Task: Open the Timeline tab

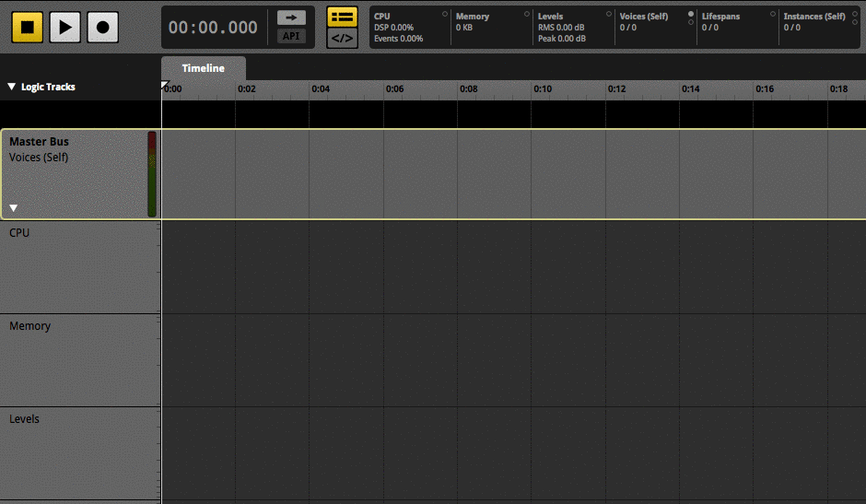Action: (203, 68)
